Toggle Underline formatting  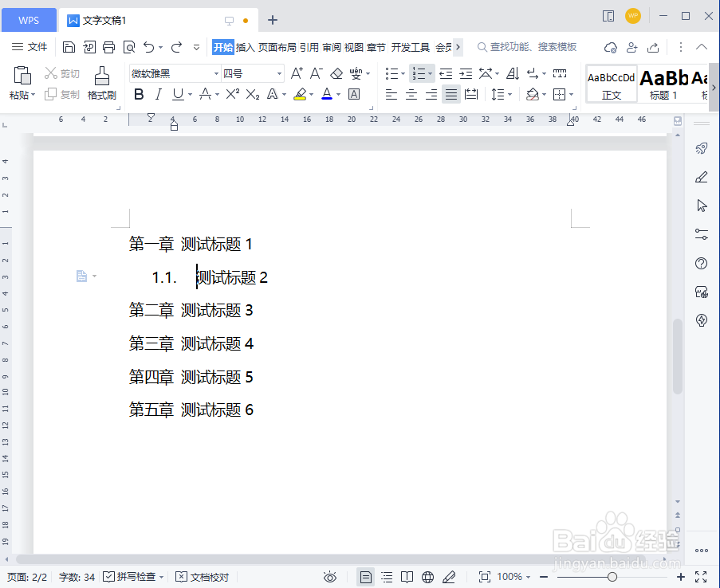point(178,94)
